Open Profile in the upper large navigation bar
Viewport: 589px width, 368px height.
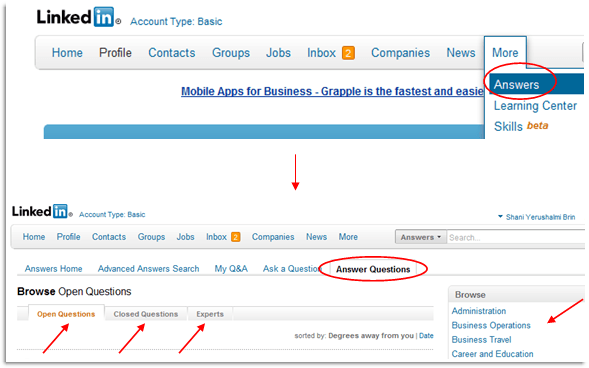(x=115, y=53)
